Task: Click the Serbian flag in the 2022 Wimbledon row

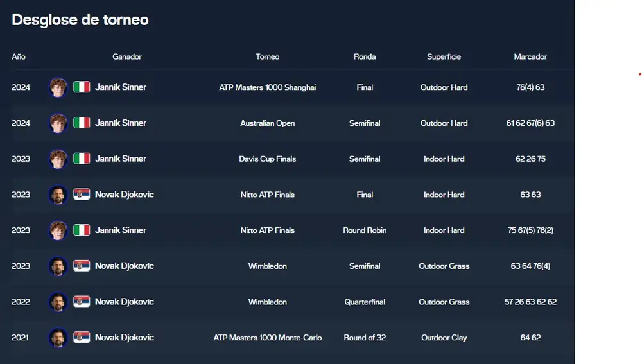Action: coord(82,302)
